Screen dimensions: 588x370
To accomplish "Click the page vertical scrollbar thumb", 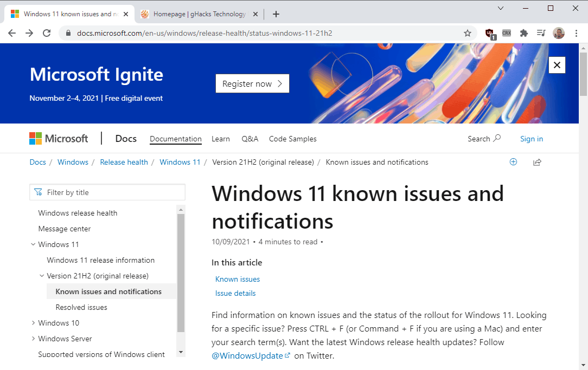I will (583, 74).
